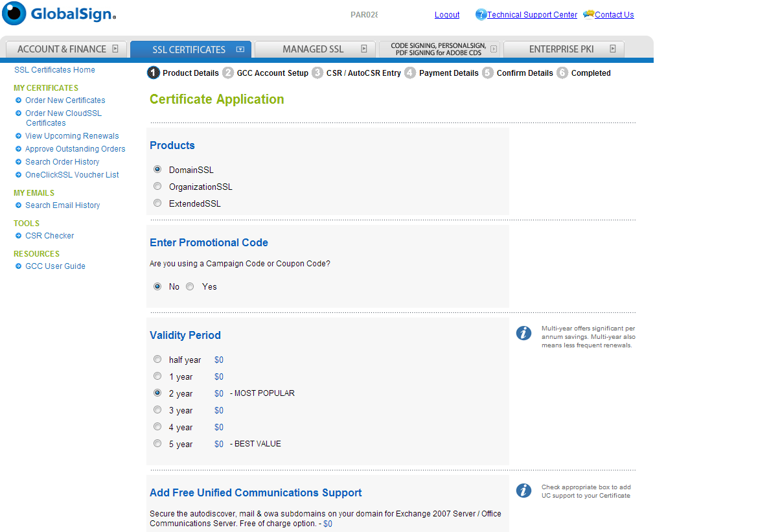769x532 pixels.
Task: Click bullet icon beside OneClickSSL Voucher List
Action: (18, 174)
